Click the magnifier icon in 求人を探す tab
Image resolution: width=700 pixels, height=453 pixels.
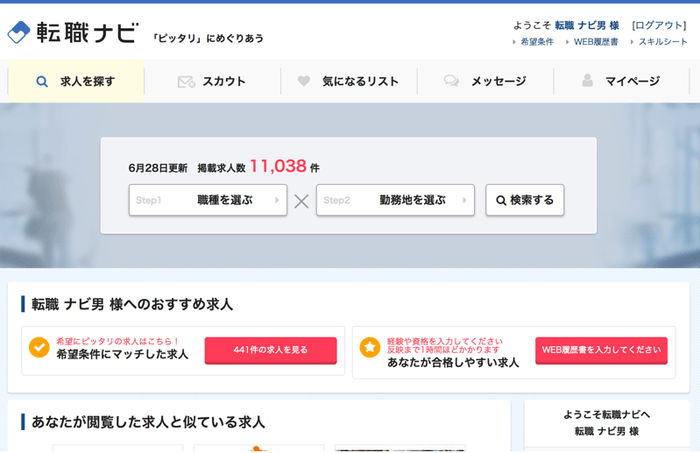(x=42, y=82)
